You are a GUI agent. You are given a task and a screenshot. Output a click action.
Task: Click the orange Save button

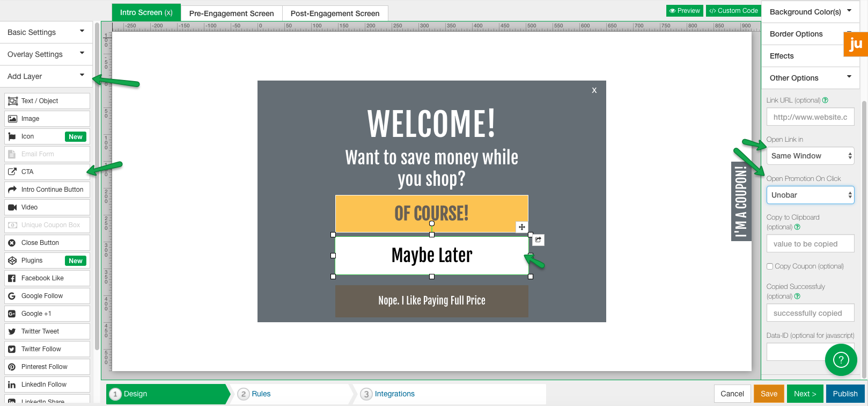769,394
